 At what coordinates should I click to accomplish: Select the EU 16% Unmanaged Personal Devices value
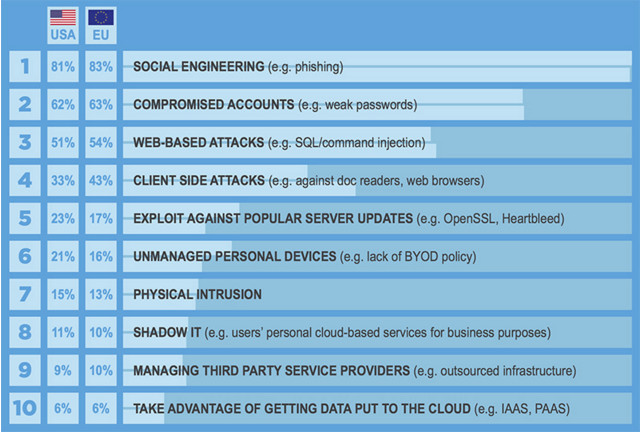(x=101, y=256)
